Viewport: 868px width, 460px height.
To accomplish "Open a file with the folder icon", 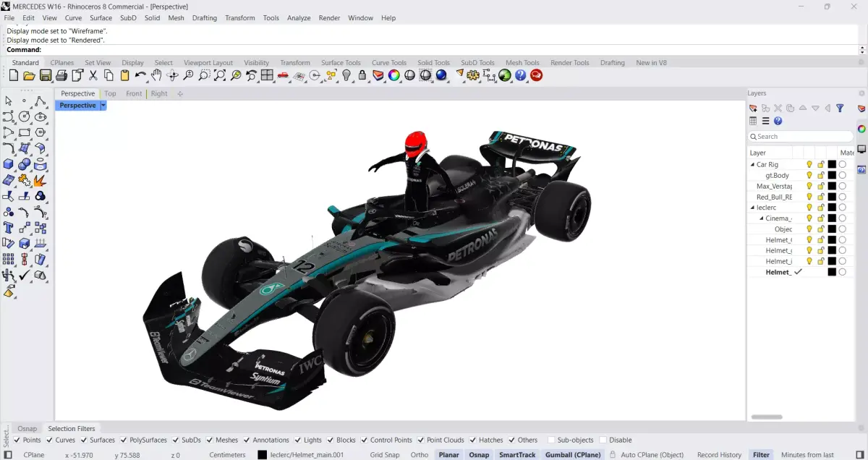I will [x=30, y=75].
